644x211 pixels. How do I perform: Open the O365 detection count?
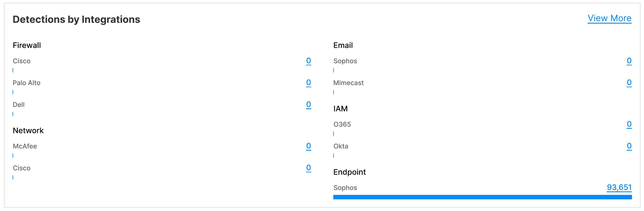click(629, 124)
